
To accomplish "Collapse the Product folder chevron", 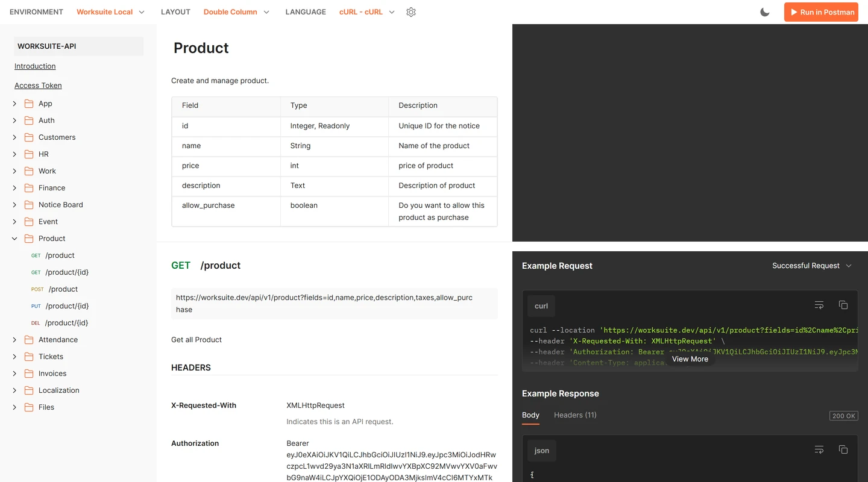I will pyautogui.click(x=14, y=239).
